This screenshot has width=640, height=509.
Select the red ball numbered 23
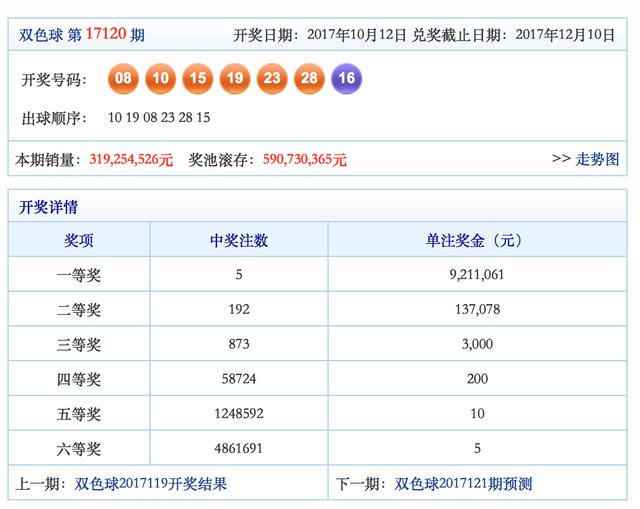click(x=272, y=79)
